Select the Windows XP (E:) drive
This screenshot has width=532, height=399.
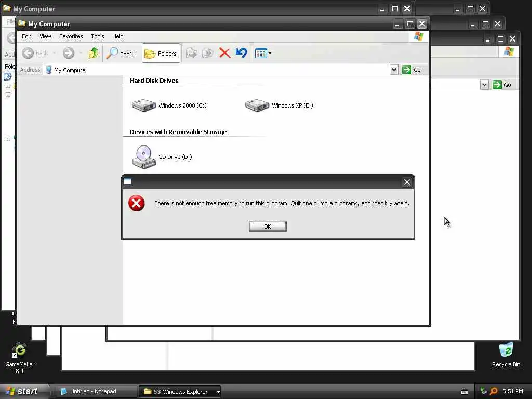click(x=279, y=105)
